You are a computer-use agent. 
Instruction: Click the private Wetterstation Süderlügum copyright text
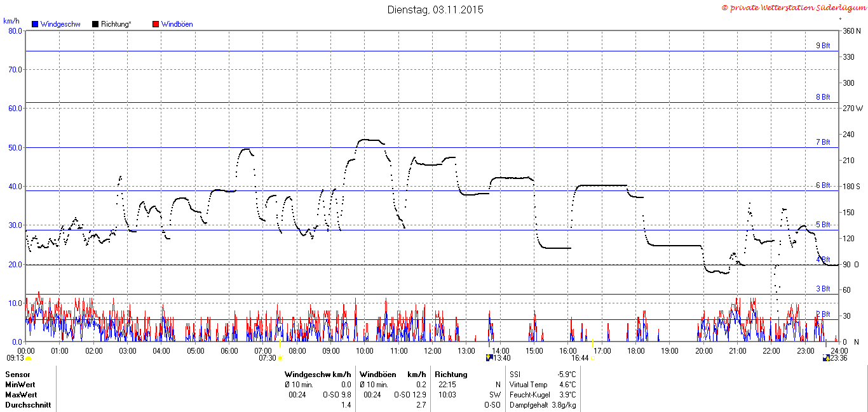pyautogui.click(x=794, y=8)
